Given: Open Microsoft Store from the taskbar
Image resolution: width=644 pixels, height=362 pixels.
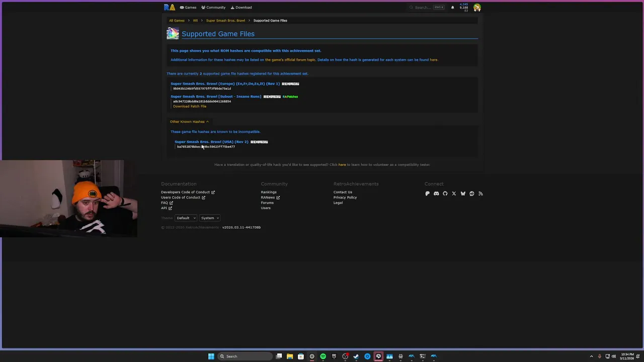Looking at the screenshot, I should [301, 356].
